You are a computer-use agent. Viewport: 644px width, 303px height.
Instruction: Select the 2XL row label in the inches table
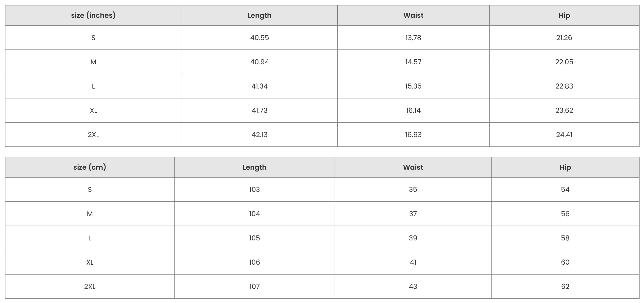click(x=93, y=135)
